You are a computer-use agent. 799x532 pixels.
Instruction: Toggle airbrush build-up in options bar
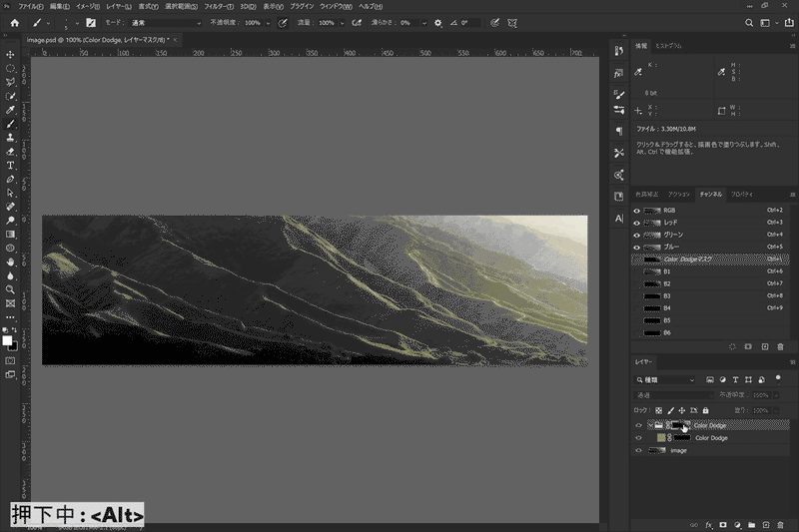(357, 23)
